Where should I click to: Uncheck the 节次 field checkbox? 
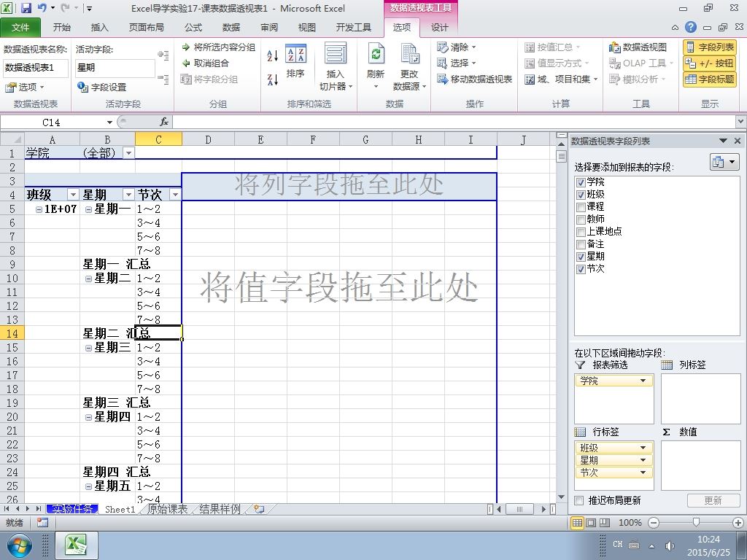pyautogui.click(x=580, y=269)
